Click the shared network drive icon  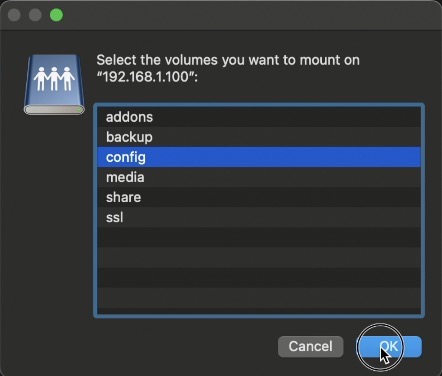pyautogui.click(x=54, y=85)
